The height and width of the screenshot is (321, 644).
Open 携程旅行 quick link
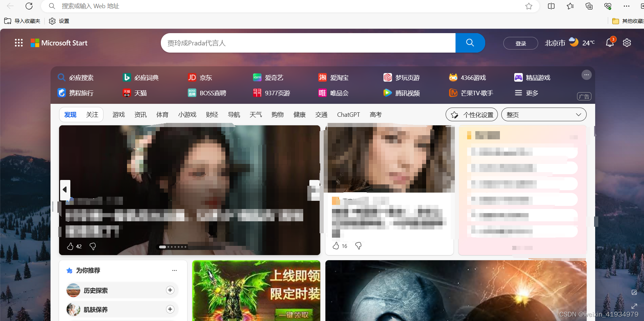click(75, 93)
